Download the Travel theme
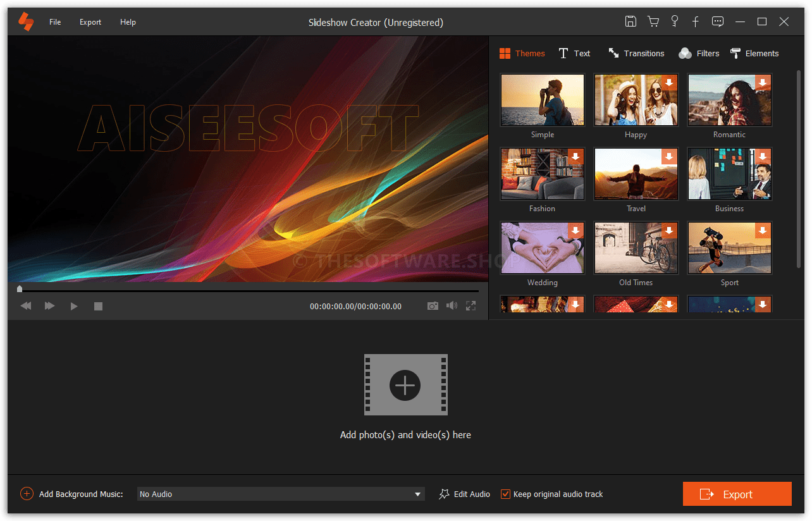Screen dimensions: 812x521 pyautogui.click(x=669, y=156)
